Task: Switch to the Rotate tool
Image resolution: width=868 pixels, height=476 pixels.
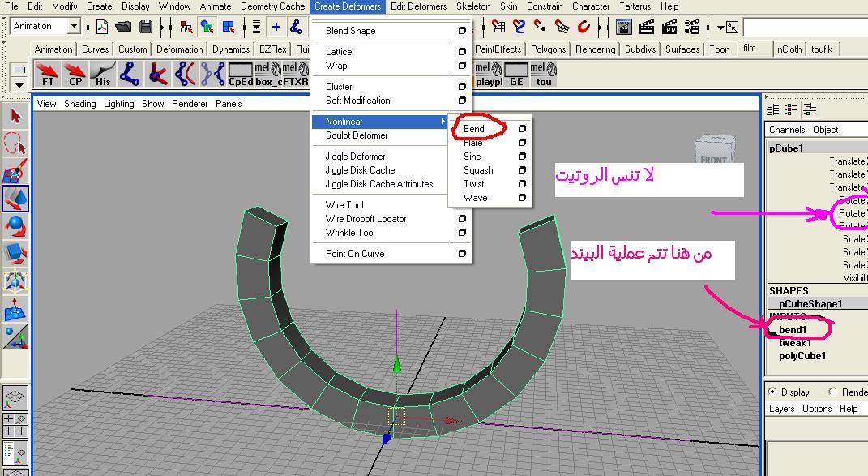Action: coord(15,226)
